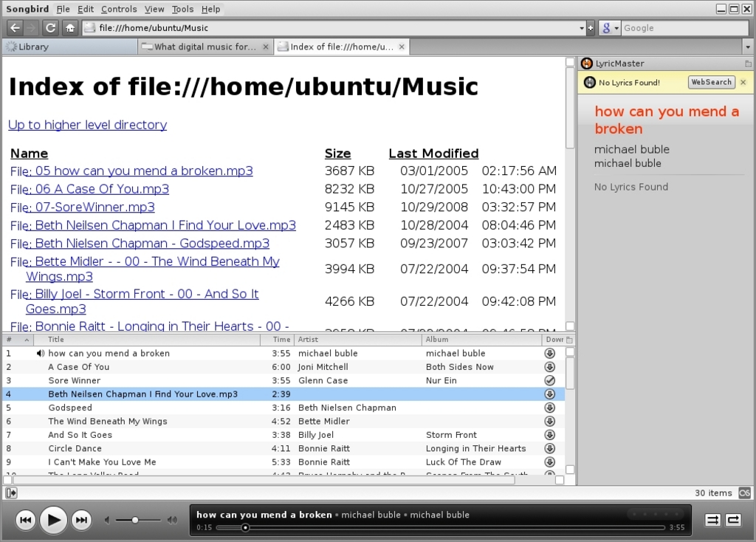This screenshot has height=542, width=756.
Task: Go to the home page icon
Action: click(x=70, y=28)
